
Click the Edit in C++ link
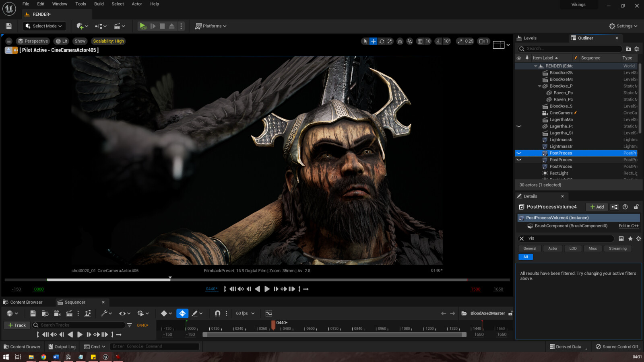(628, 226)
